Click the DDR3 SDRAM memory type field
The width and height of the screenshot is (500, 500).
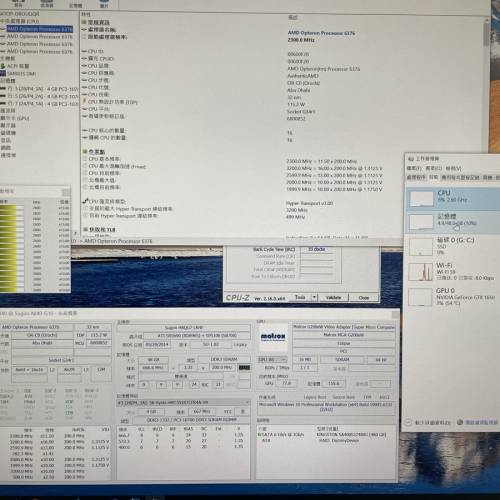click(224, 359)
